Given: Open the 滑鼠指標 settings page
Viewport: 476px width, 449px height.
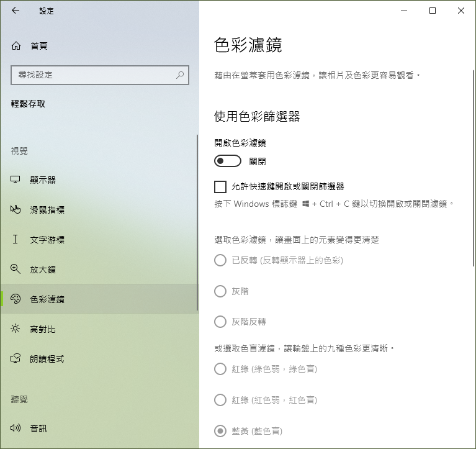Looking at the screenshot, I should 99,210.
